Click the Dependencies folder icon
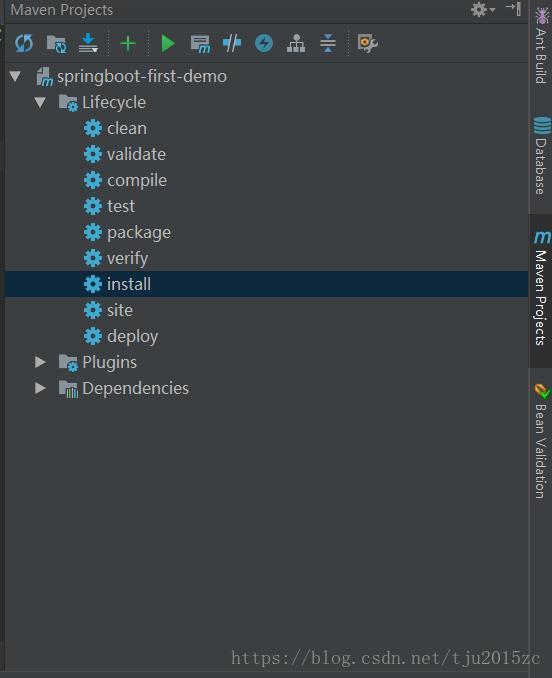Image resolution: width=552 pixels, height=678 pixels. 68,388
